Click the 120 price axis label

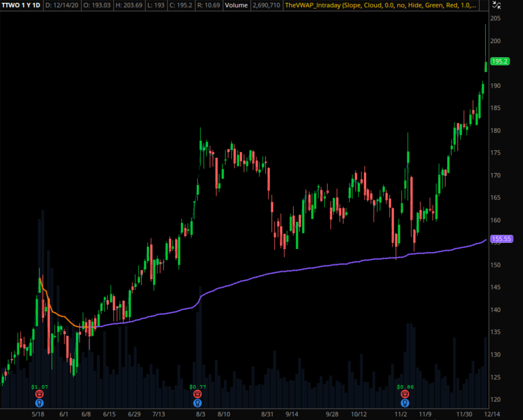495,399
